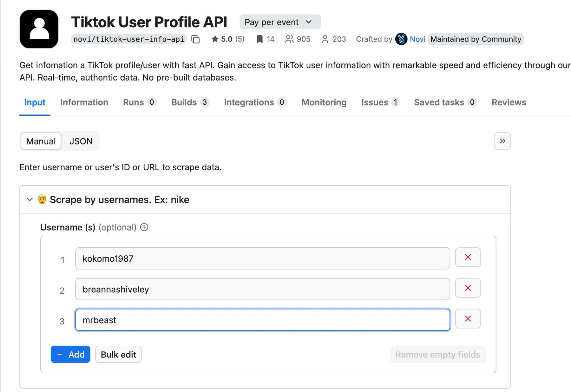This screenshot has width=571, height=392.
Task: Expand the side panel with double chevron
Action: coord(502,141)
